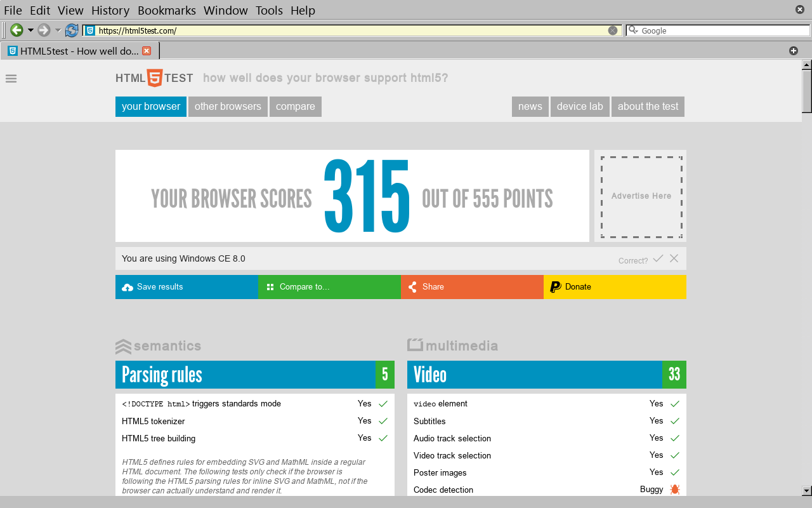Screen dimensions: 812x508
Task: Click 'You are using Windows CE 8.0' text
Action: [x=183, y=258]
